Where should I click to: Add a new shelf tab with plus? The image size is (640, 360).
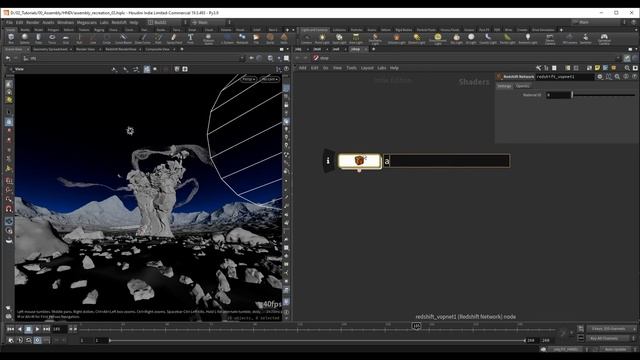[x=287, y=30]
